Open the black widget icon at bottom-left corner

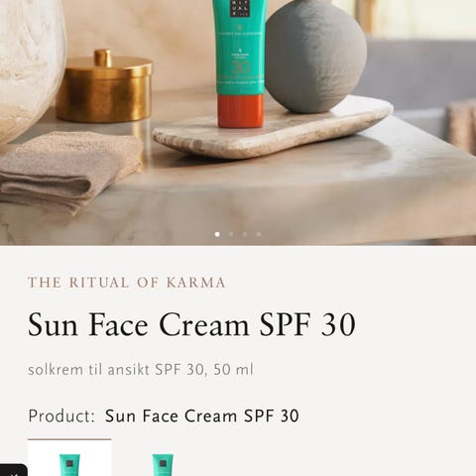tap(13, 471)
